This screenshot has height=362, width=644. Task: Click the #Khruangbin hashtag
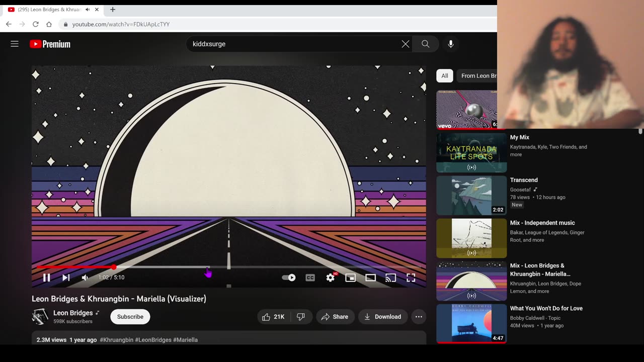click(x=117, y=340)
